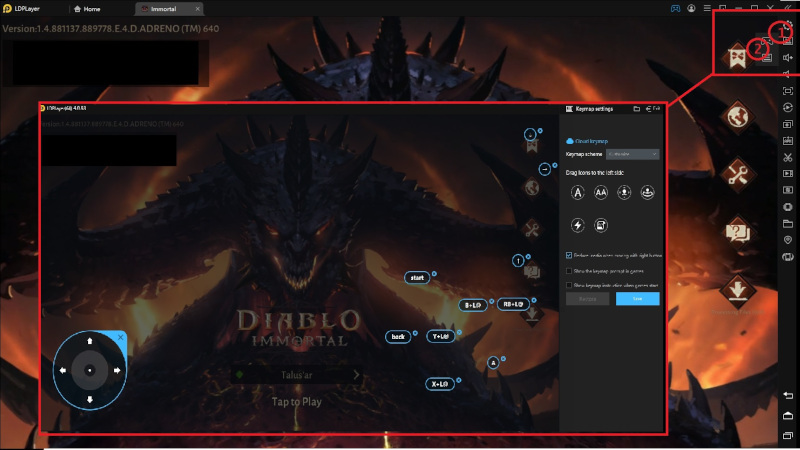The height and width of the screenshot is (450, 800).
Task: Click the video record icon in sidebar
Action: point(788,173)
